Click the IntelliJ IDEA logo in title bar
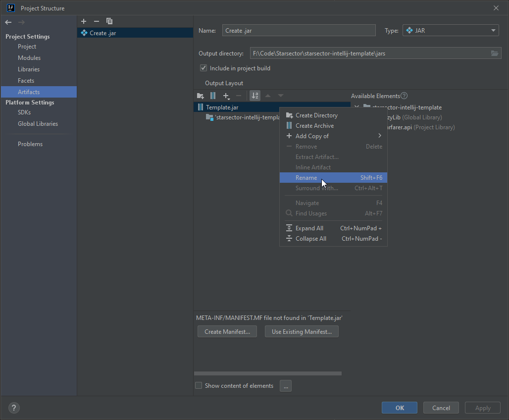 click(x=11, y=8)
